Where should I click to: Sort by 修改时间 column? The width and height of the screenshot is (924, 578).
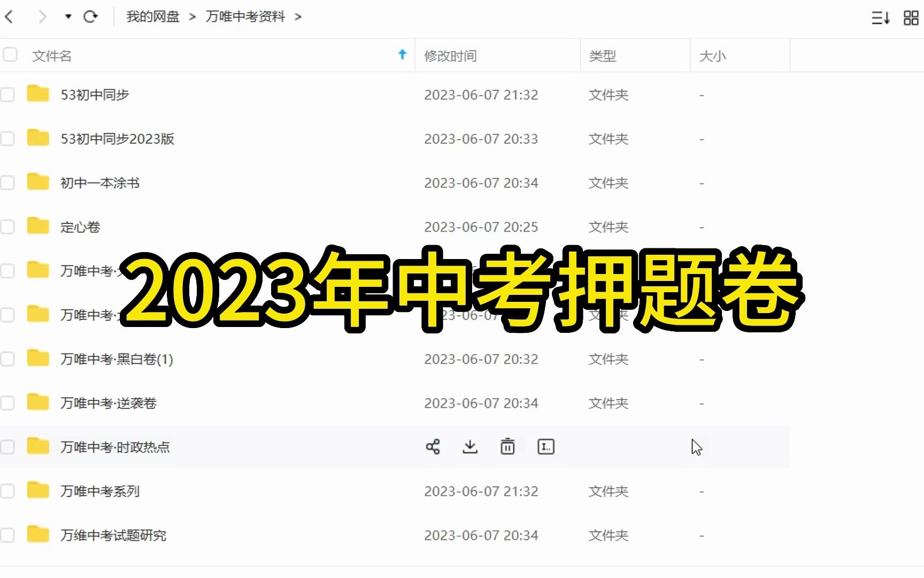[x=450, y=56]
